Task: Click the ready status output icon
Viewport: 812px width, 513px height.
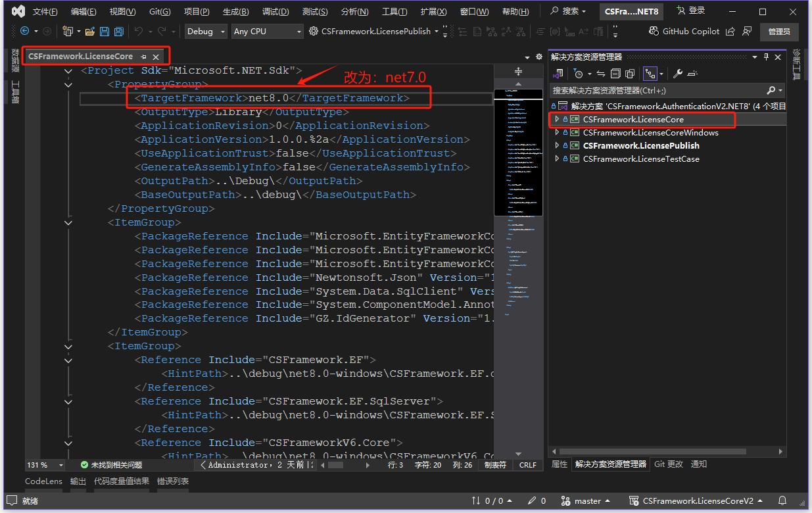Action: coord(12,501)
